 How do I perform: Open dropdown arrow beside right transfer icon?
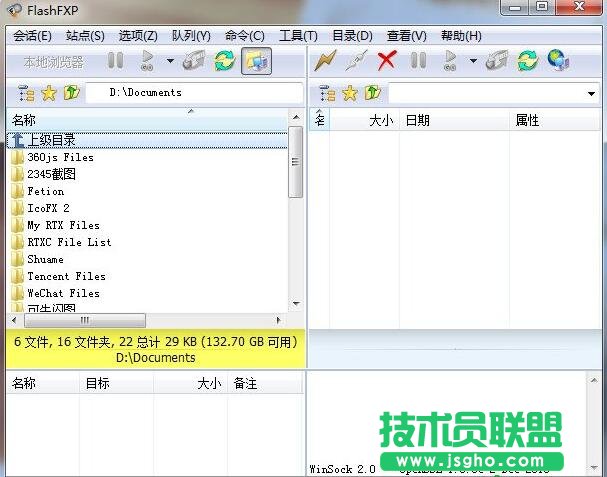click(473, 61)
